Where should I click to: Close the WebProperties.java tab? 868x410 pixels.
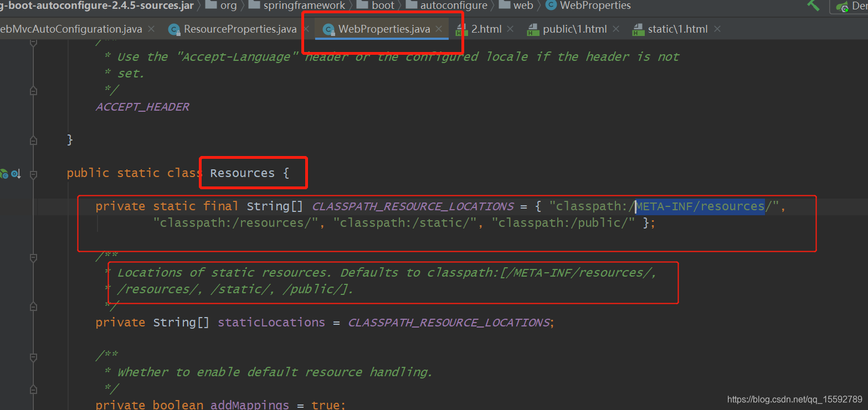439,29
